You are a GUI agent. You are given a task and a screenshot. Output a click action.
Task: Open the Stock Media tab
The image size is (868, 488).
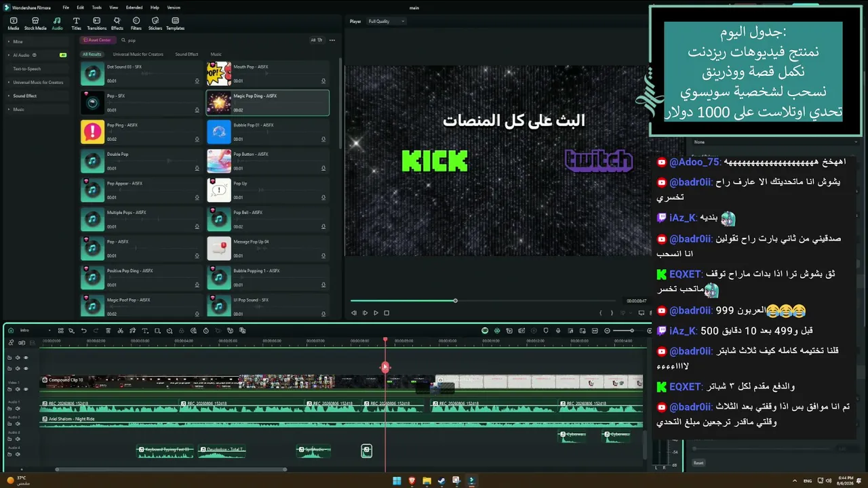tap(35, 23)
